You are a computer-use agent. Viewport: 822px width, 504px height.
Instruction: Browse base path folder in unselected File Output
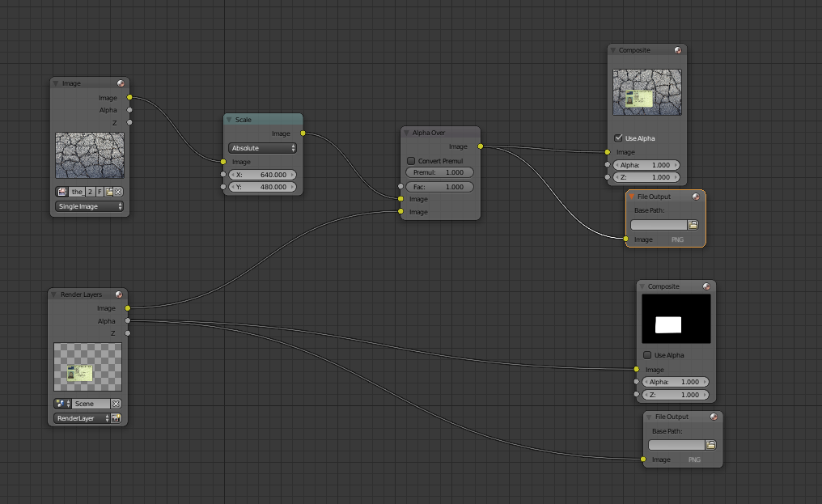pyautogui.click(x=710, y=445)
